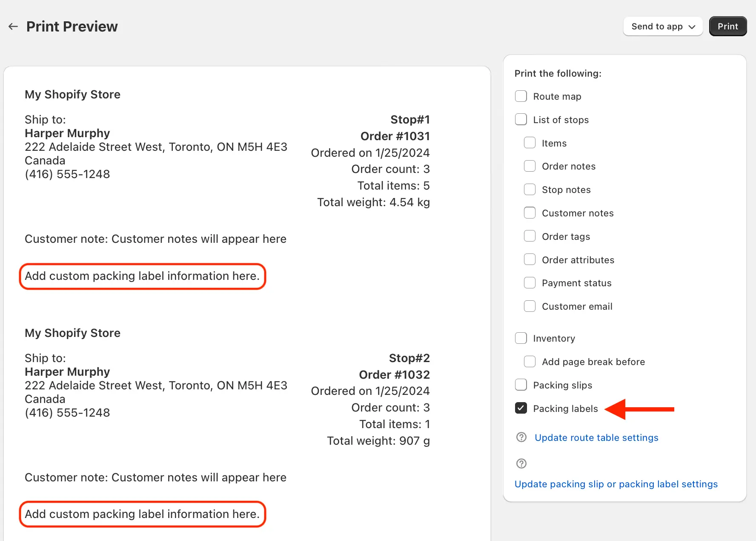Image resolution: width=756 pixels, height=541 pixels.
Task: Open the Send to app dropdown
Action: point(663,26)
